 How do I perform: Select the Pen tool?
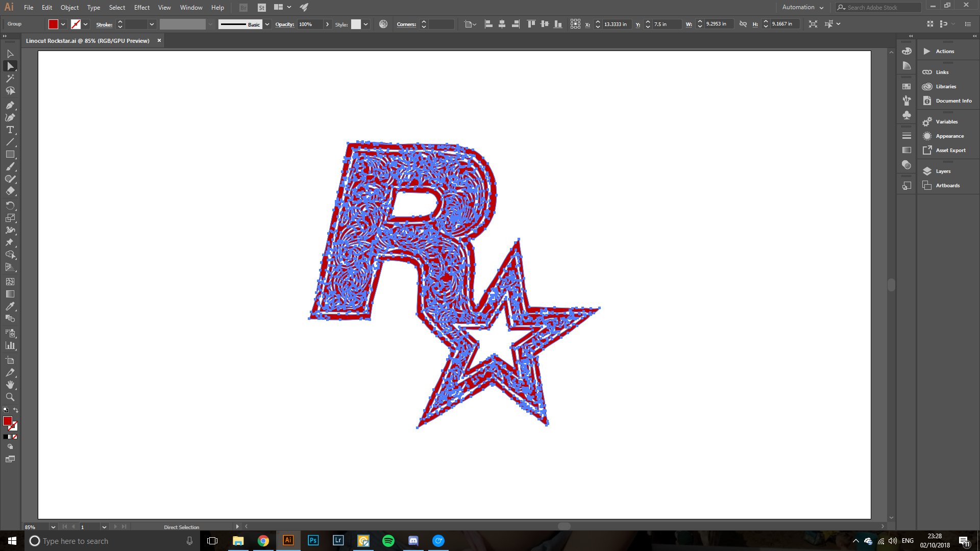(10, 105)
